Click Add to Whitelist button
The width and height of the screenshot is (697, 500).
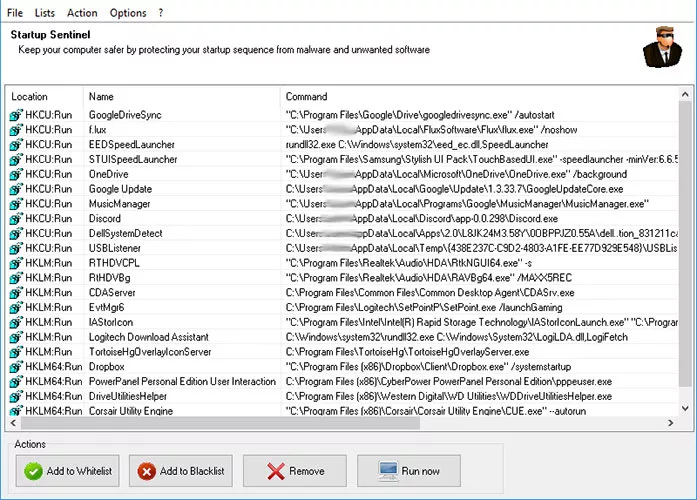tap(68, 471)
